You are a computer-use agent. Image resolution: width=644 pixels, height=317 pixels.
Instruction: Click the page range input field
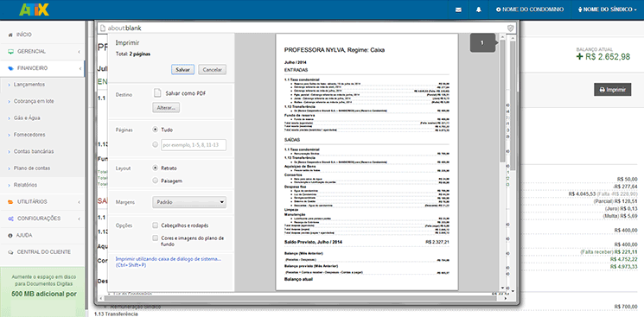pyautogui.click(x=194, y=145)
